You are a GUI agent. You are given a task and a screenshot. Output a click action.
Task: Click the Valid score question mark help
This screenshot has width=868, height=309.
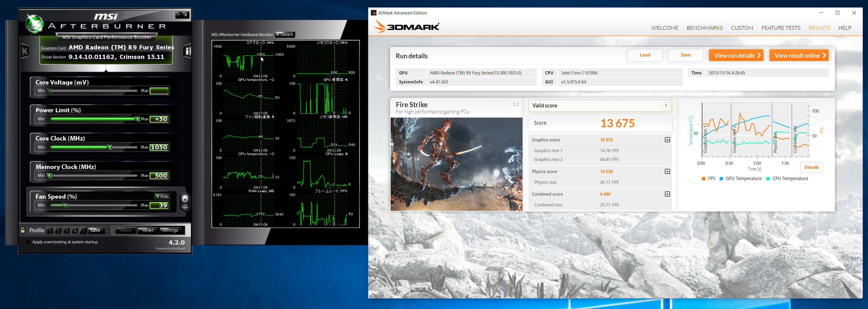point(665,106)
